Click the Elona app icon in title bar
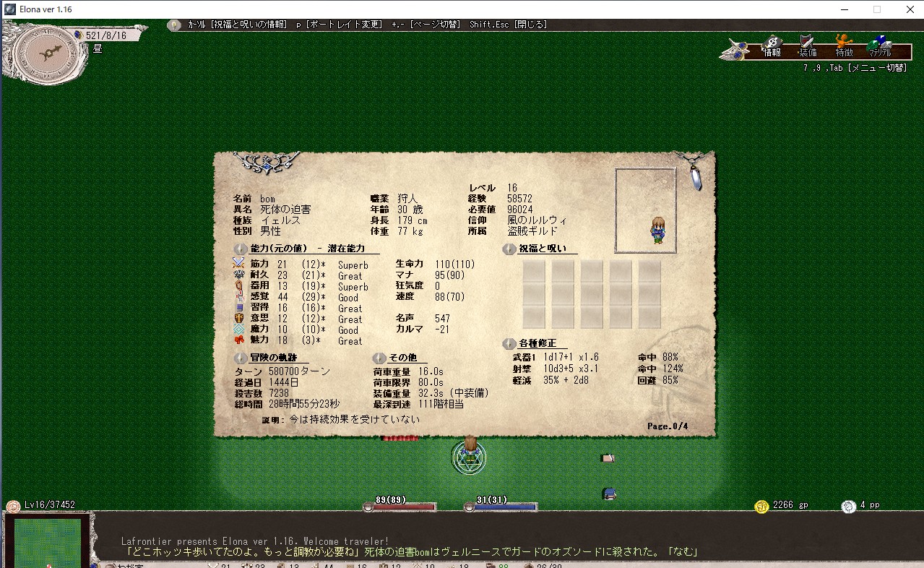 [10, 9]
